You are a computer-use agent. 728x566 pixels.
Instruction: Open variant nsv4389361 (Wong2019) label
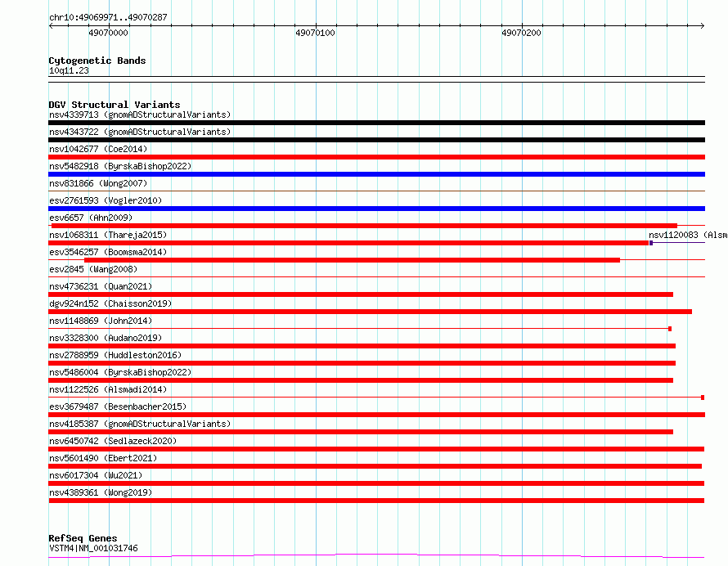pos(101,492)
